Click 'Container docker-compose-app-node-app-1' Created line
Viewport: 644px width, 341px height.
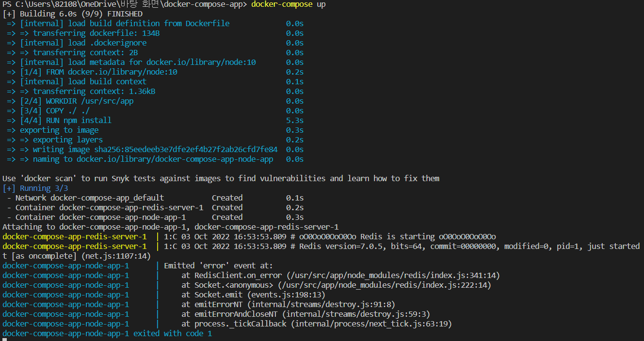click(155, 217)
